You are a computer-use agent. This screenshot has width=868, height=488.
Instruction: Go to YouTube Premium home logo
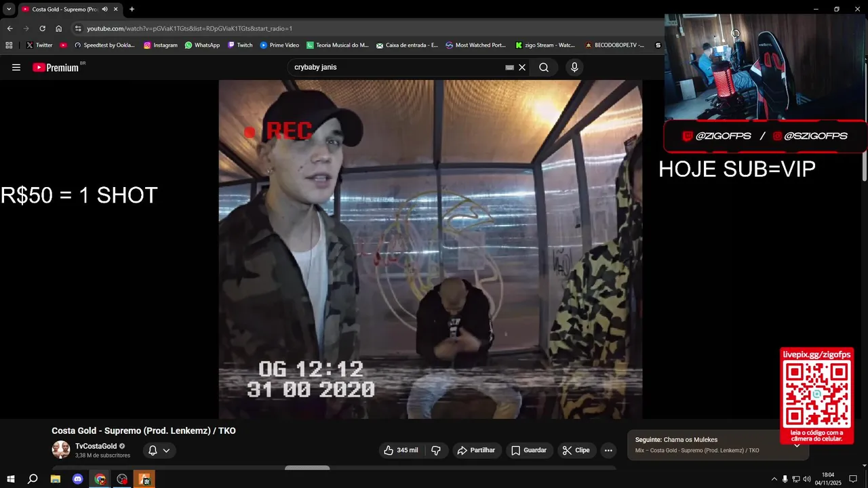56,67
